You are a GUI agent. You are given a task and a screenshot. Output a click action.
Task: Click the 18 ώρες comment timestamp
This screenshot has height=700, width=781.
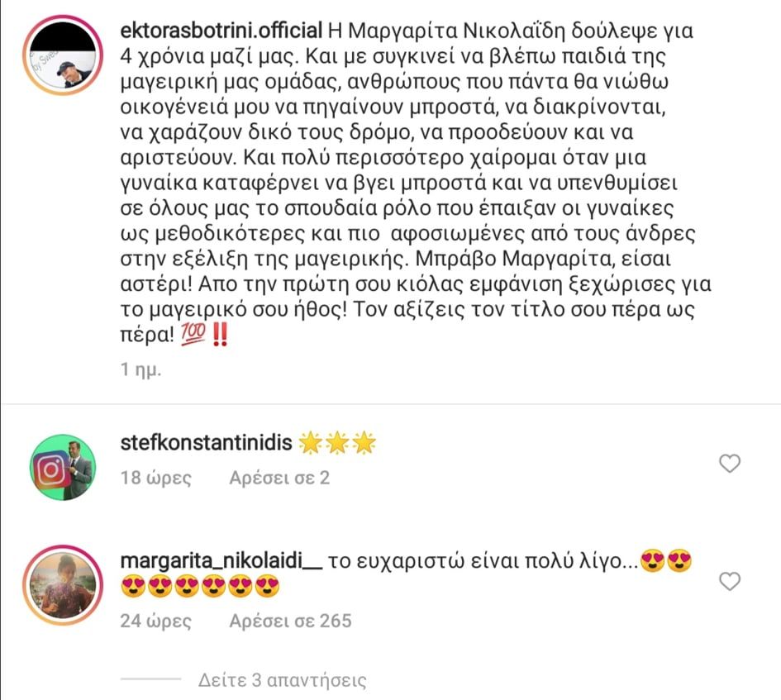coord(156,478)
